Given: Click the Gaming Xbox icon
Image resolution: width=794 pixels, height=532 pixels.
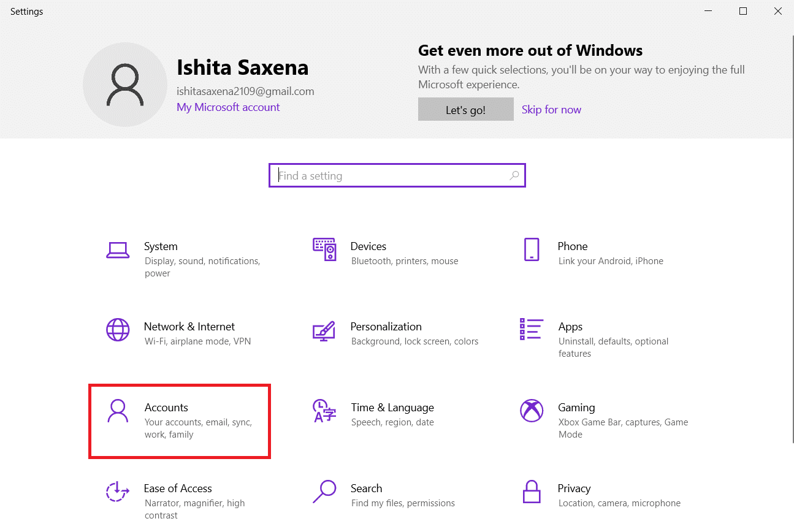Looking at the screenshot, I should point(531,411).
